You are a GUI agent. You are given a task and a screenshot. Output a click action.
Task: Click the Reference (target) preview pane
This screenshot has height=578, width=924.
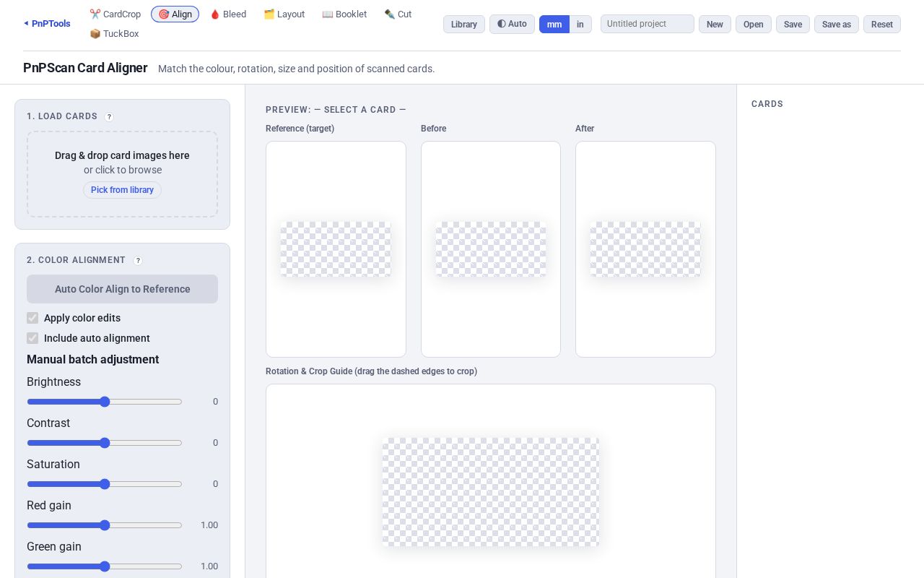[336, 249]
